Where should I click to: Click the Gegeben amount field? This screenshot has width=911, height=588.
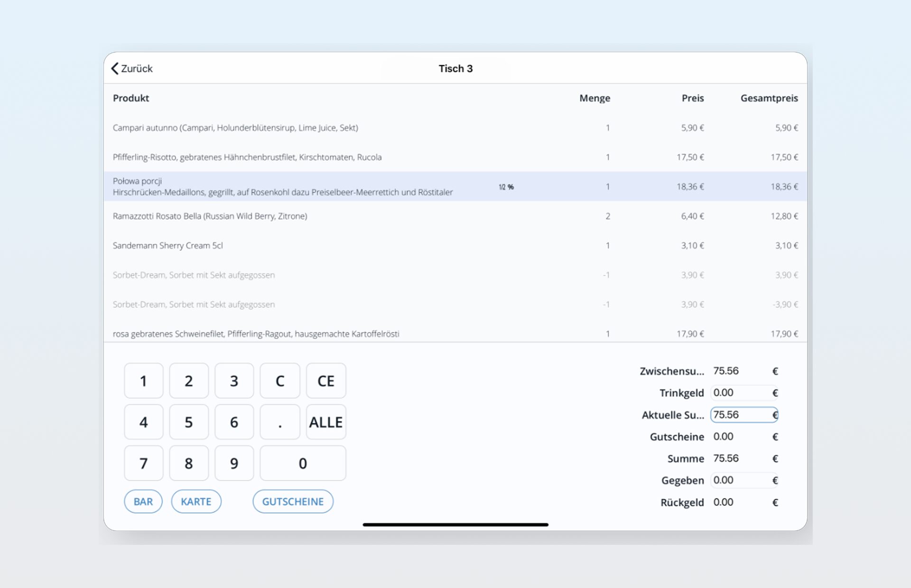(x=743, y=480)
